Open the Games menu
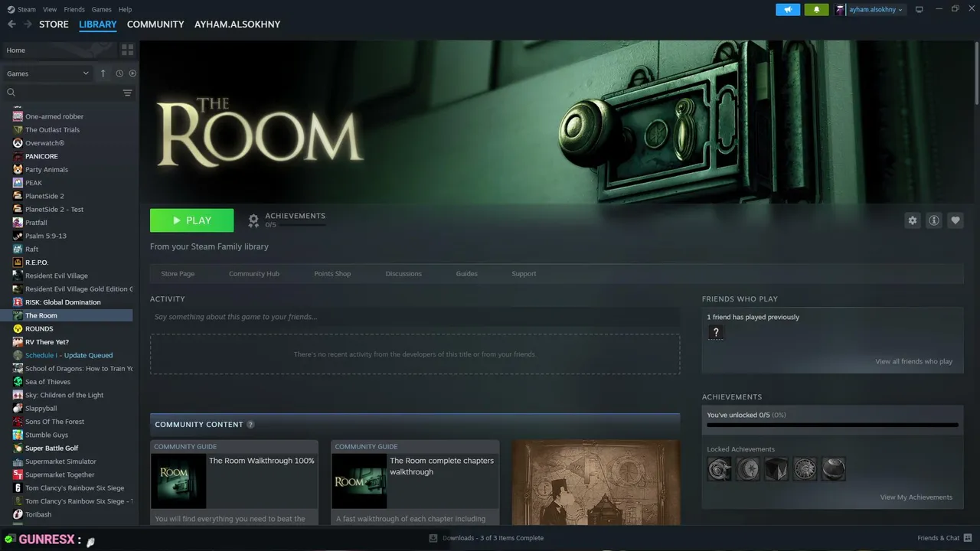980x551 pixels. (x=101, y=9)
